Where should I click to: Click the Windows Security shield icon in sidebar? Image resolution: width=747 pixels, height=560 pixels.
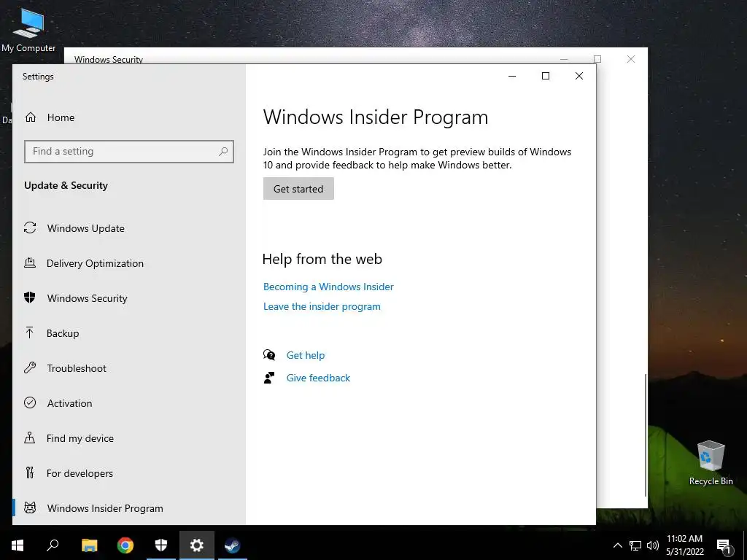(x=30, y=298)
